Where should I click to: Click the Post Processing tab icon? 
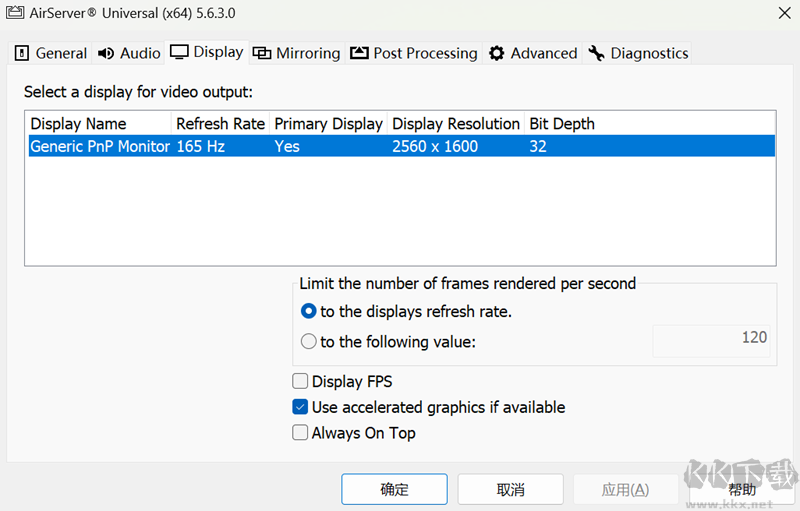[x=359, y=53]
